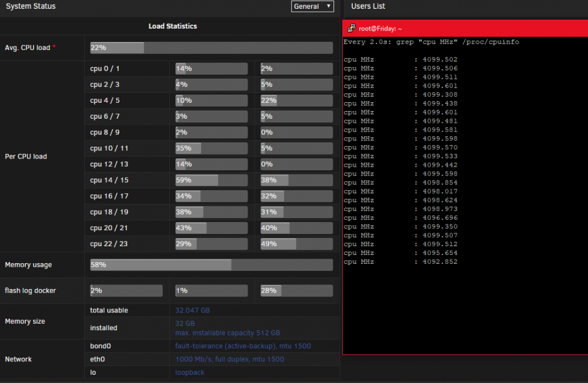Click the 4098.017 MHz value in terminal

click(440, 192)
